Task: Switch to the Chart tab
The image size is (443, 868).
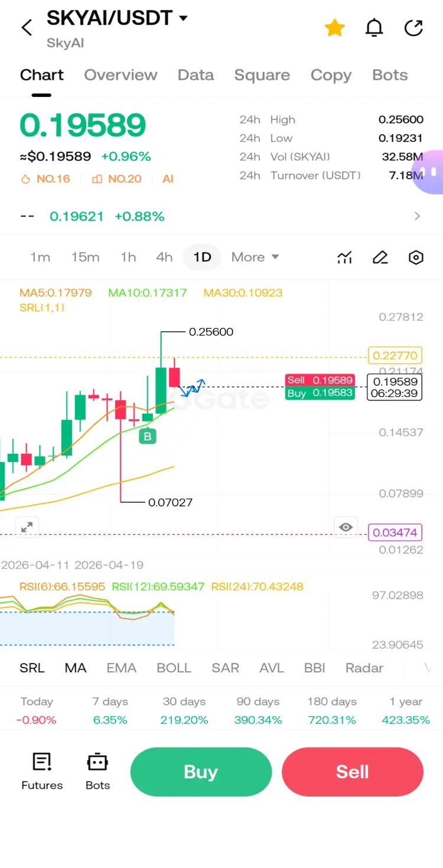Action: coord(41,75)
